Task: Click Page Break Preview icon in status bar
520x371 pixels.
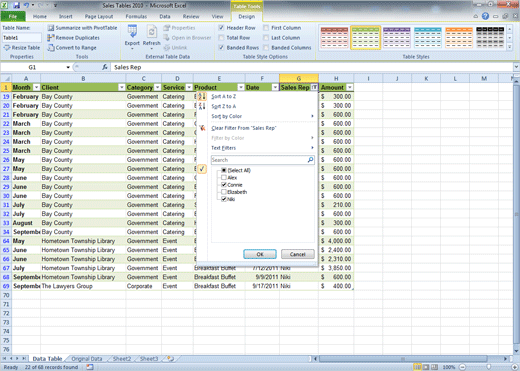Action: (x=434, y=367)
